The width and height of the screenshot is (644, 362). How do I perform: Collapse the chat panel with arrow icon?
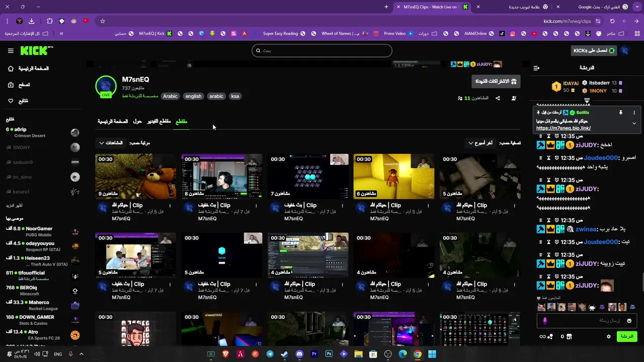click(536, 68)
